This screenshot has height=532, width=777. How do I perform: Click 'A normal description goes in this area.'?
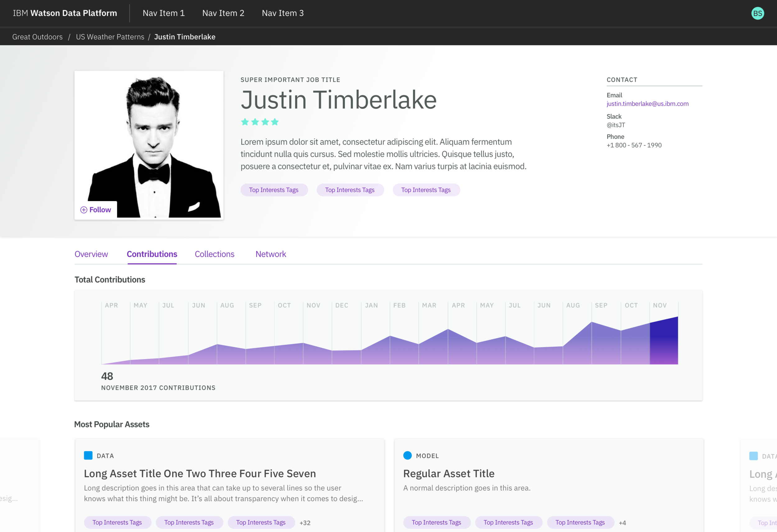[467, 488]
